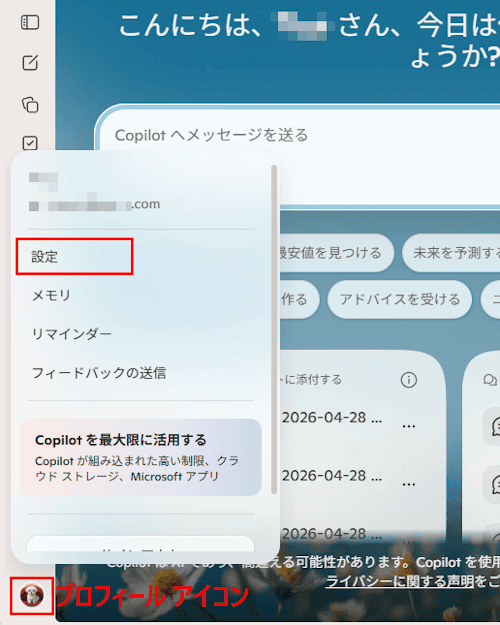Click the email address ending in .com
The image size is (500, 625).
point(94,204)
